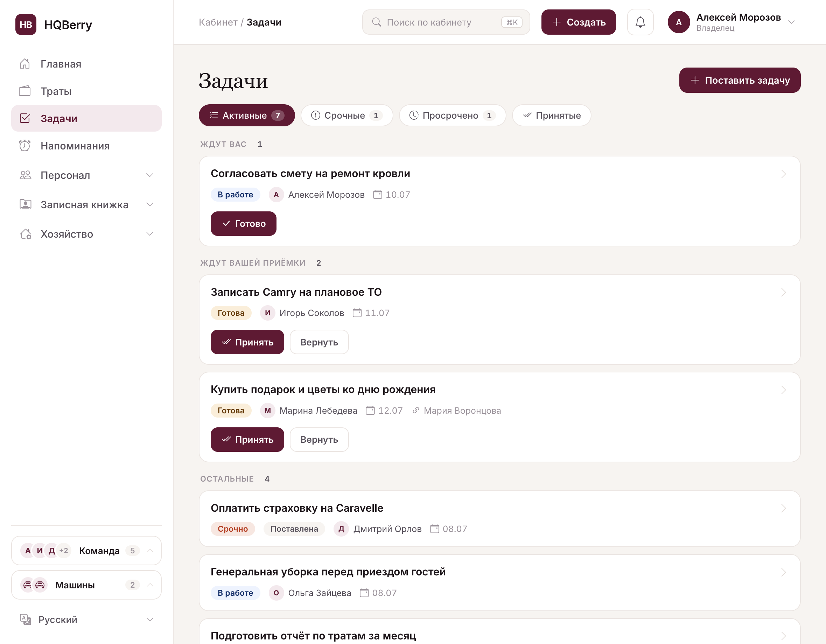The width and height of the screenshot is (826, 644).
Task: Switch to the Принятые tab
Action: tap(551, 115)
